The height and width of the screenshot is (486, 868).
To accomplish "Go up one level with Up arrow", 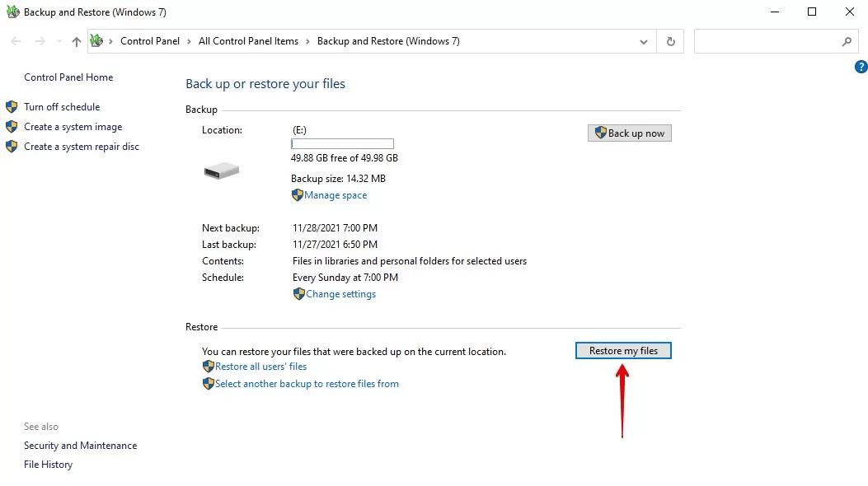I will [x=77, y=41].
